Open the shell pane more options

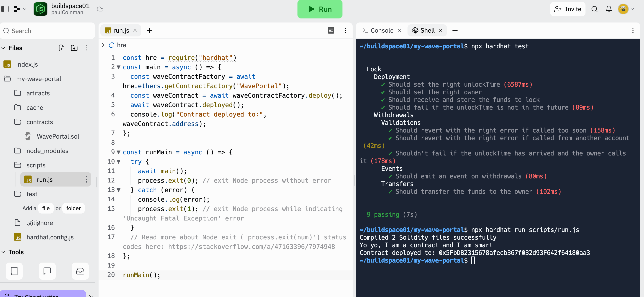click(633, 31)
